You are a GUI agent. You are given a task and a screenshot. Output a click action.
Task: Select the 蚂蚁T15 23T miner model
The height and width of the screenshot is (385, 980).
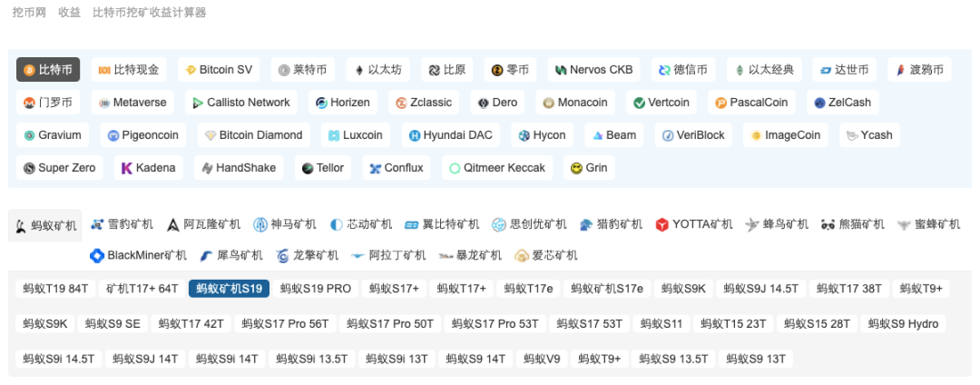pyautogui.click(x=733, y=324)
